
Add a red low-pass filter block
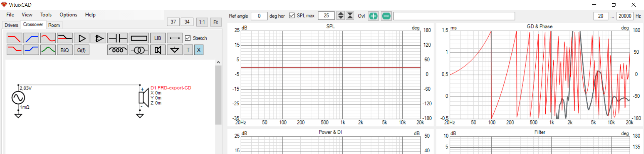point(14,38)
